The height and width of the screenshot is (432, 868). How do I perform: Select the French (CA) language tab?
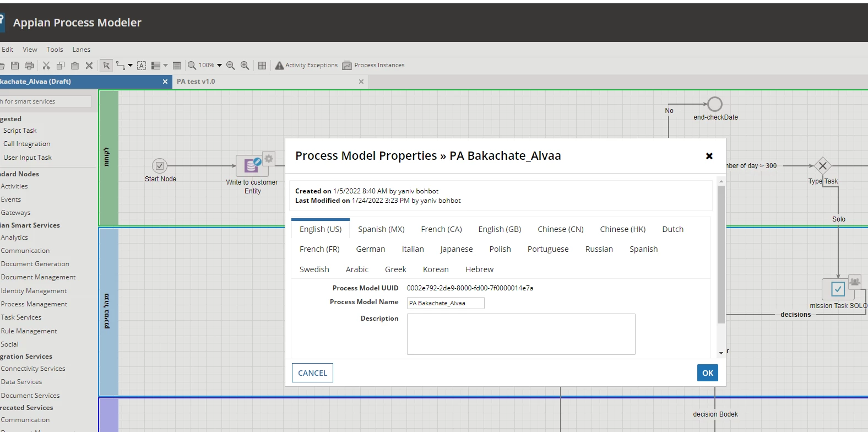[441, 229]
